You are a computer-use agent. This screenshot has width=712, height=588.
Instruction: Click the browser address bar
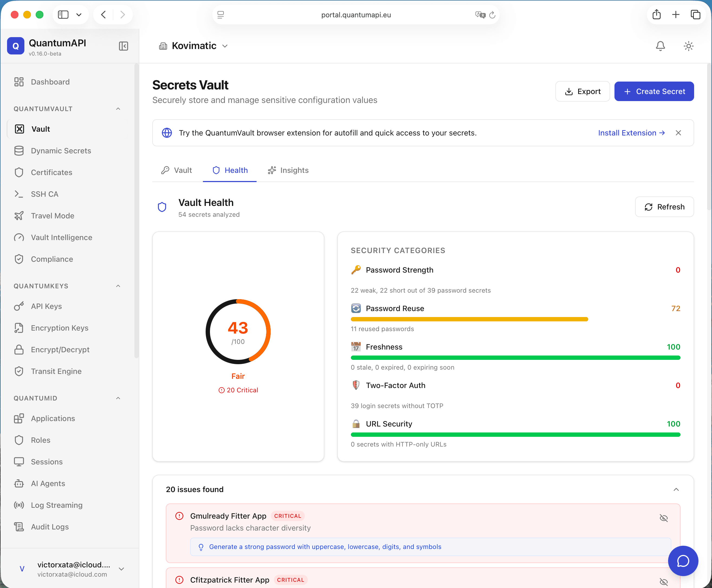[355, 15]
